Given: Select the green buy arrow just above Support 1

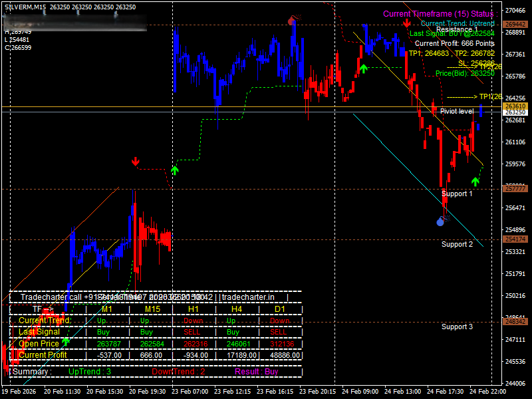Looking at the screenshot, I should 475,182.
